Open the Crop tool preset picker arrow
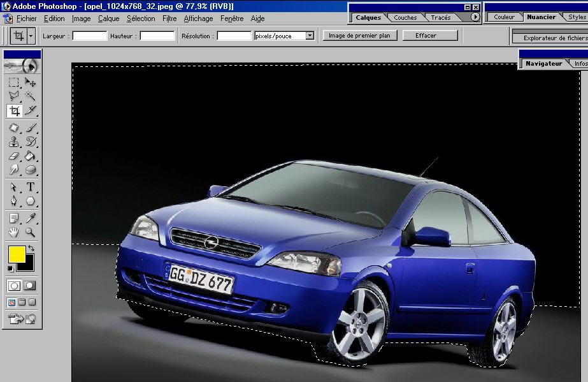588x382 pixels. pyautogui.click(x=31, y=36)
